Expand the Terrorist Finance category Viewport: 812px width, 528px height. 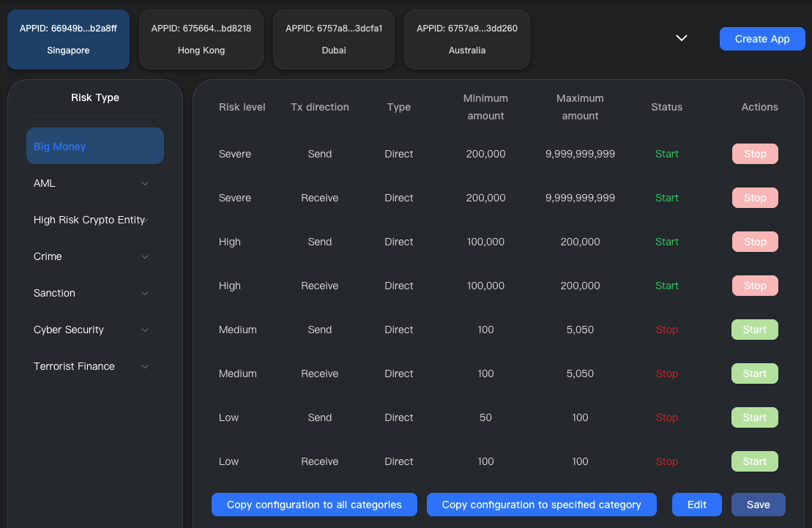click(144, 366)
